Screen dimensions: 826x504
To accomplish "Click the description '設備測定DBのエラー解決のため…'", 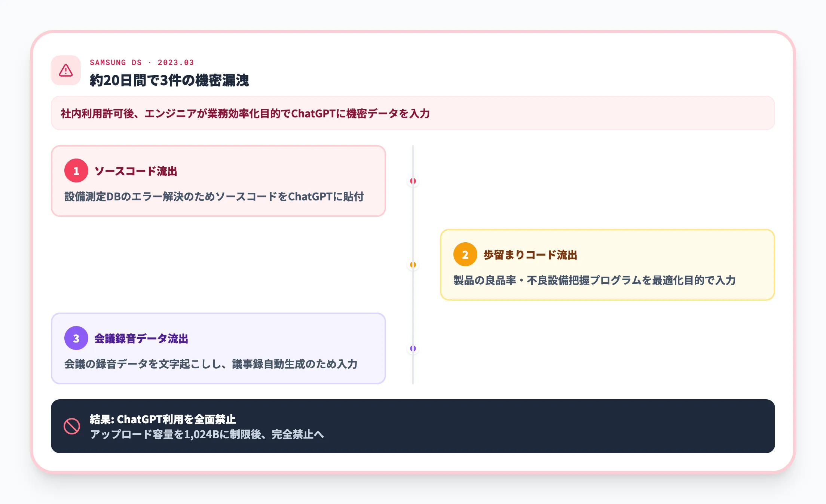I will (x=214, y=196).
